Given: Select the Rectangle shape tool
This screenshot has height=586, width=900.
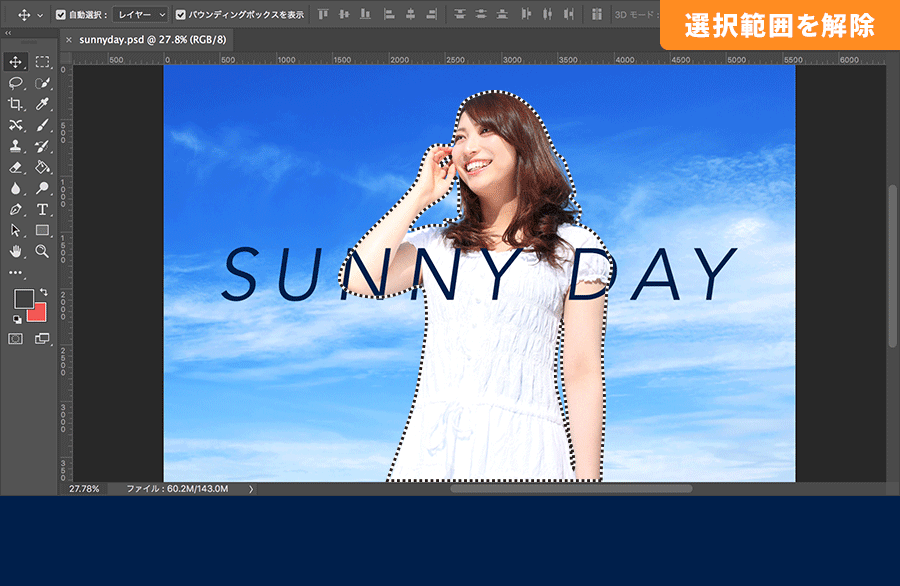Looking at the screenshot, I should coord(42,230).
